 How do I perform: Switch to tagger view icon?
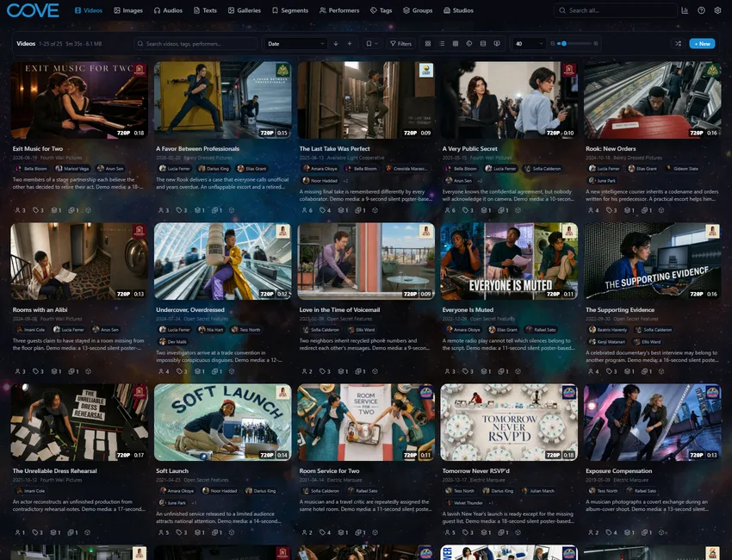(469, 43)
